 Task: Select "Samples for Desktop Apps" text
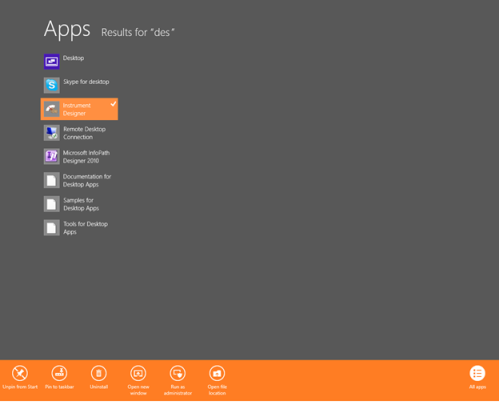[81, 204]
